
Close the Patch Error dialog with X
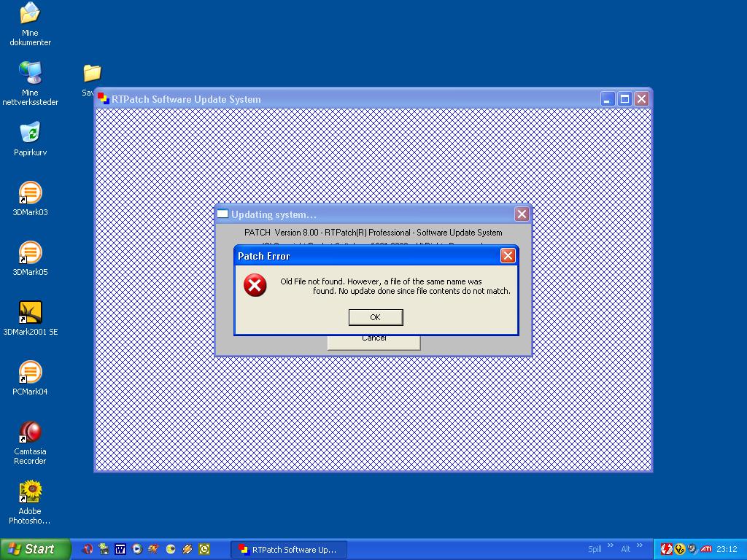[508, 256]
